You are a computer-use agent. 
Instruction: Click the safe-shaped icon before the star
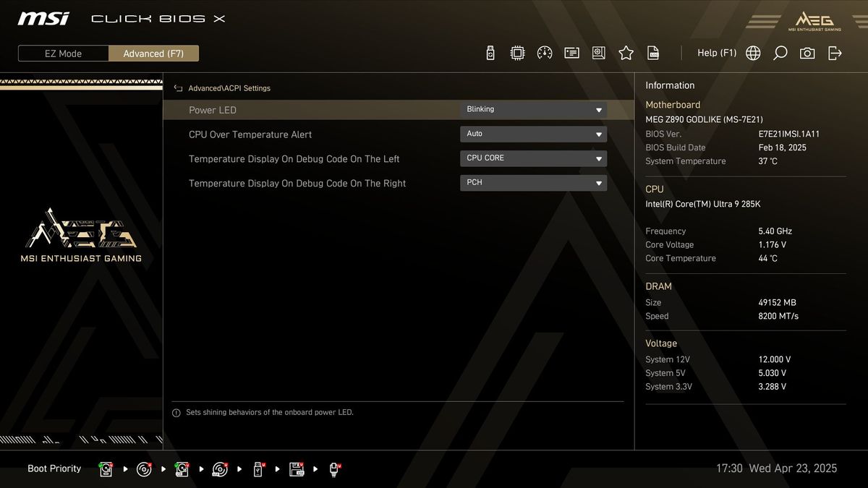pos(599,53)
